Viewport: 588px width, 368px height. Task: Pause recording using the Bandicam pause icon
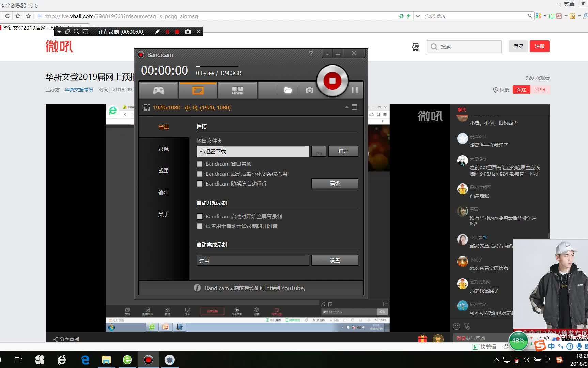click(355, 90)
